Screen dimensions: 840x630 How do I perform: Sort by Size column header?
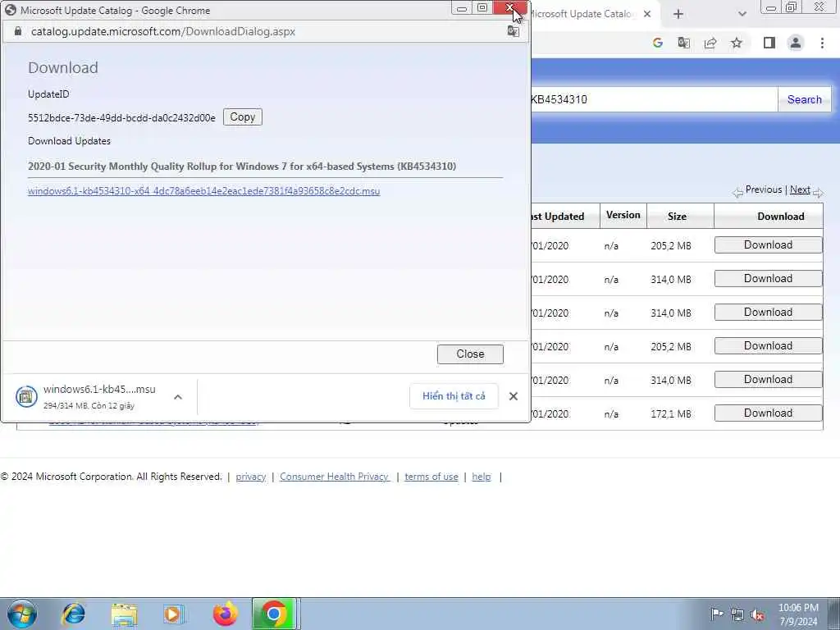point(677,217)
